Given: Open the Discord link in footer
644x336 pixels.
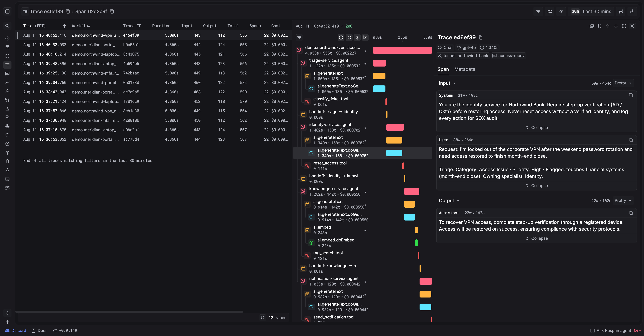Looking at the screenshot, I should tap(16, 330).
